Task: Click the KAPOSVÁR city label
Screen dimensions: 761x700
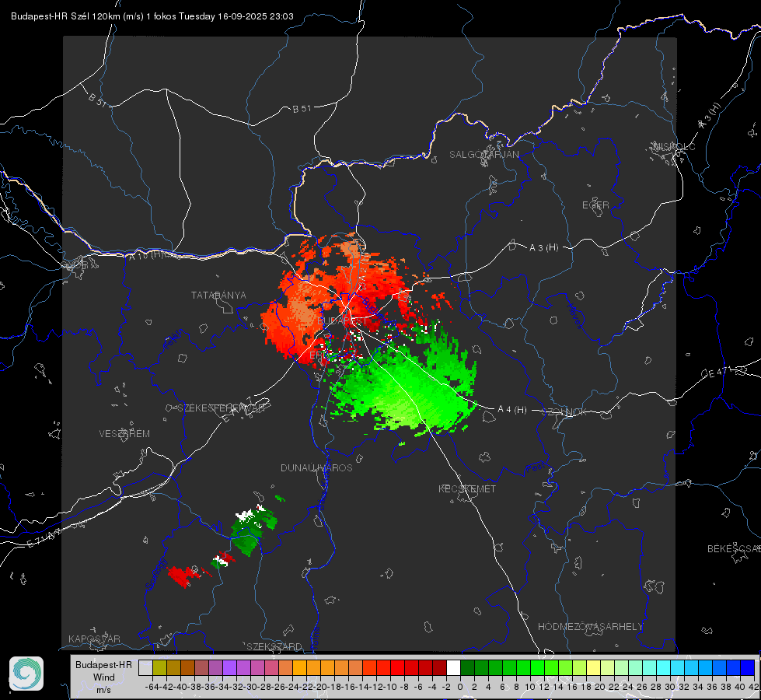Action: (x=94, y=639)
